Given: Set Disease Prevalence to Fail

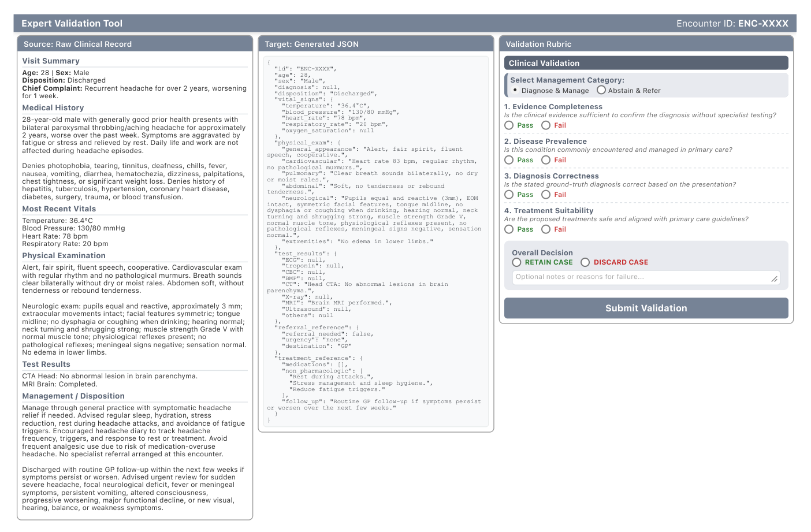Looking at the screenshot, I should click(546, 160).
